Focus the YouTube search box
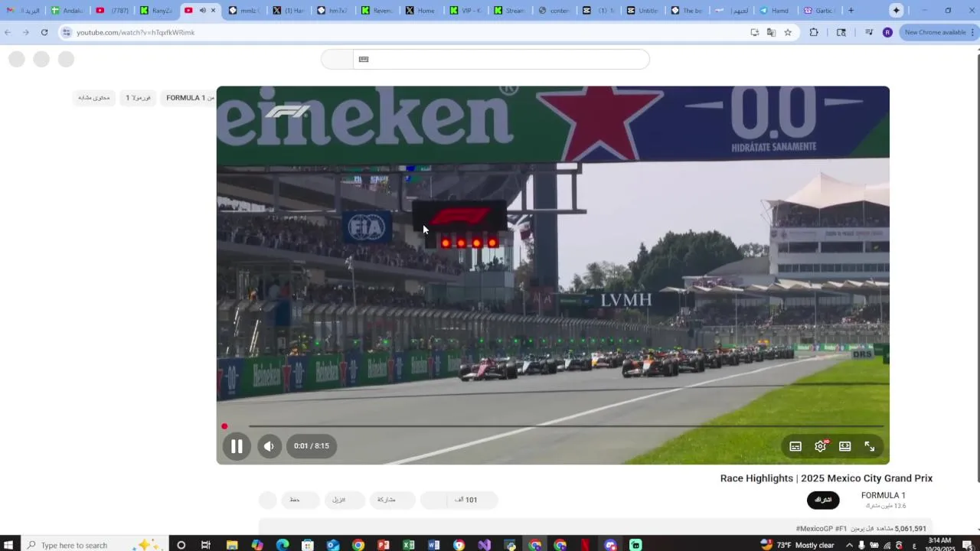Screen dimensions: 980x551 [x=501, y=60]
